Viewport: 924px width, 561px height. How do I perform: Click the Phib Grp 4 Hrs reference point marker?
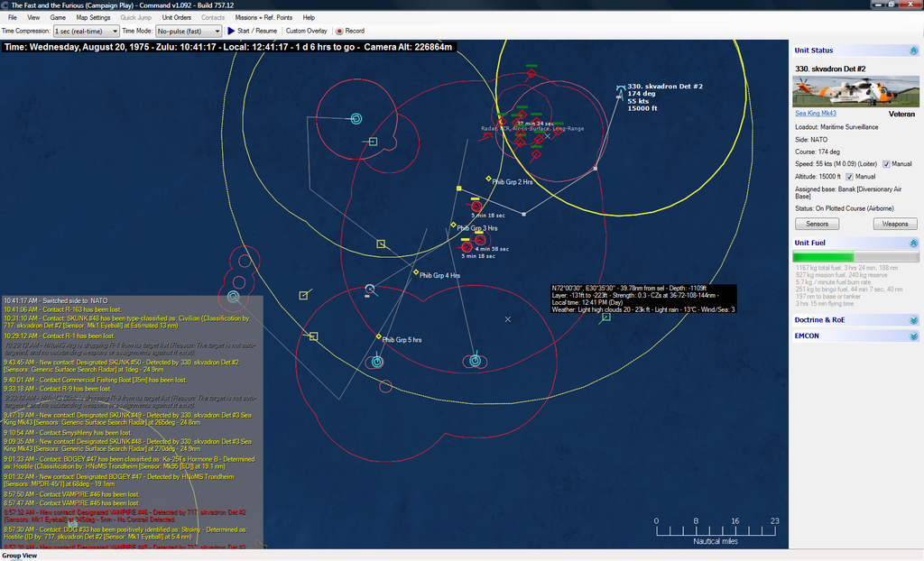click(416, 272)
